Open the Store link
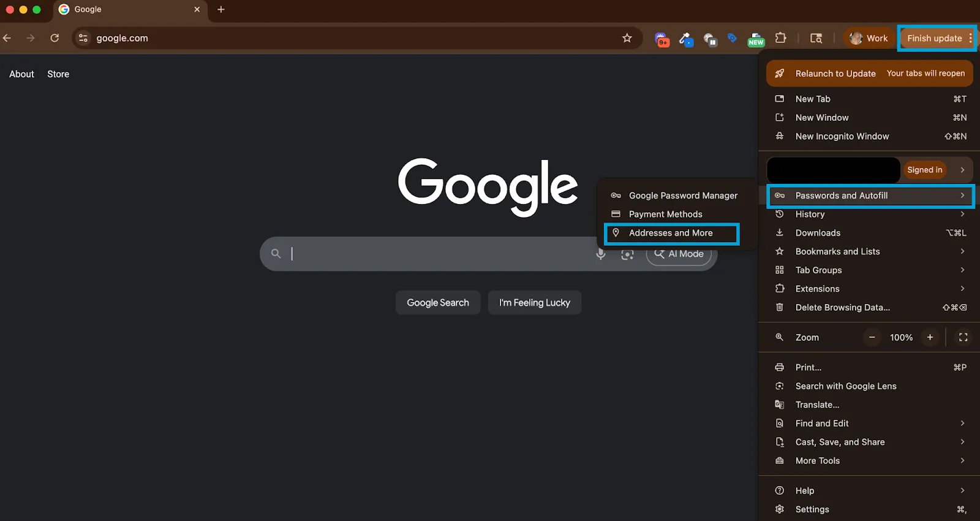Viewport: 980px width, 521px height. point(58,74)
